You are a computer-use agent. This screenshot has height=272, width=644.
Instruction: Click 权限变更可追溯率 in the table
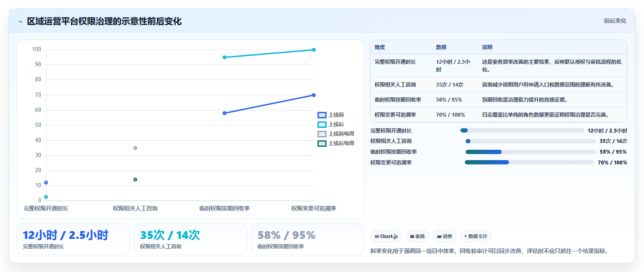coord(395,115)
